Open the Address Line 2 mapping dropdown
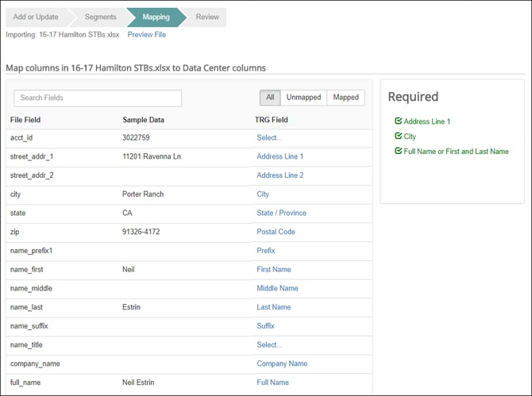The image size is (532, 396). pos(280,175)
